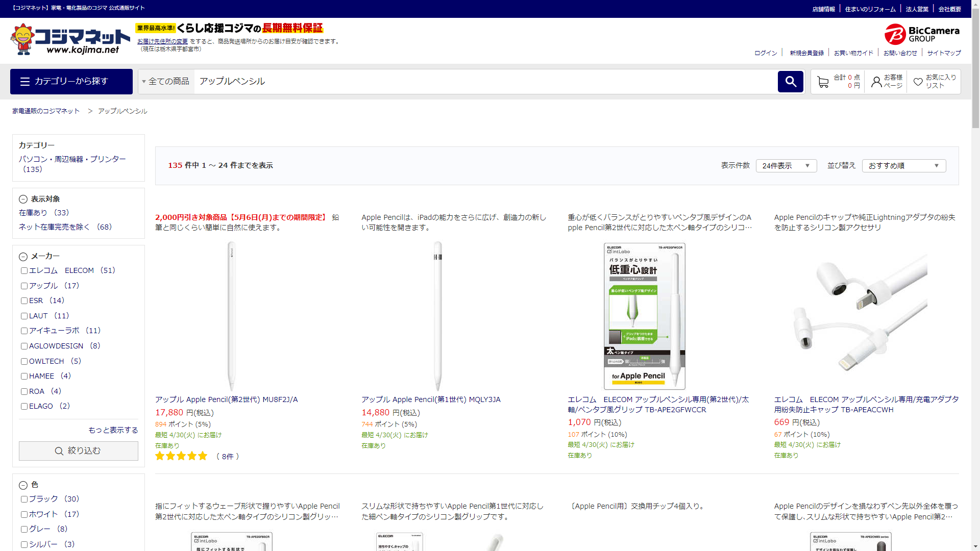Collapse the 色 filter section icon
Image resolution: width=980 pixels, height=551 pixels.
click(23, 485)
